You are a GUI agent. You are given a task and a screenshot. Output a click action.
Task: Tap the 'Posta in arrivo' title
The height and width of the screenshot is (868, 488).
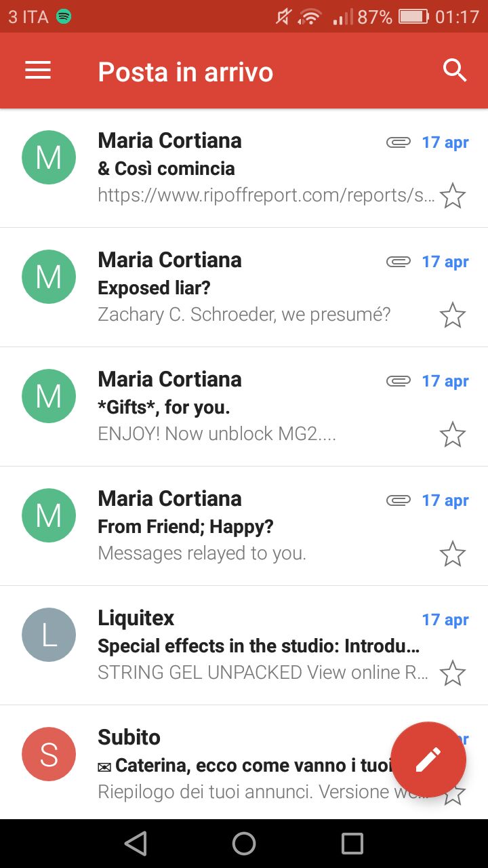pos(186,72)
